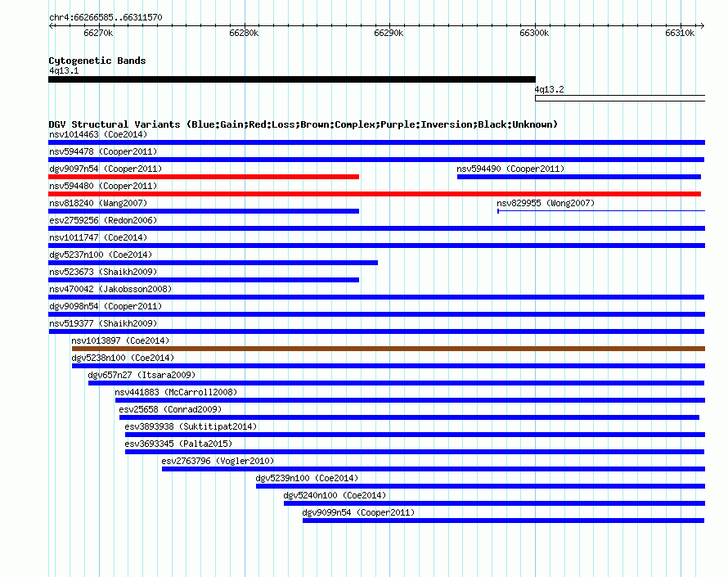Select dgv5237n100 (Coe2014) label

[101, 255]
